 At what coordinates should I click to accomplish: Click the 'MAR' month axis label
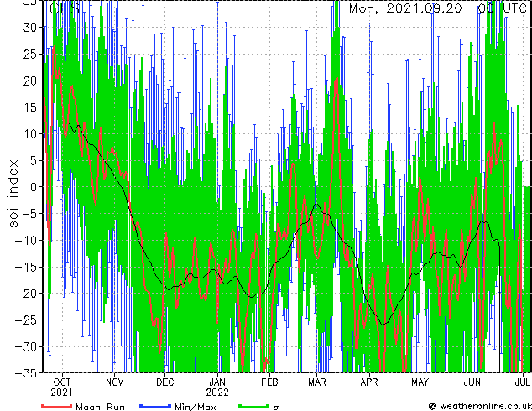point(317,382)
